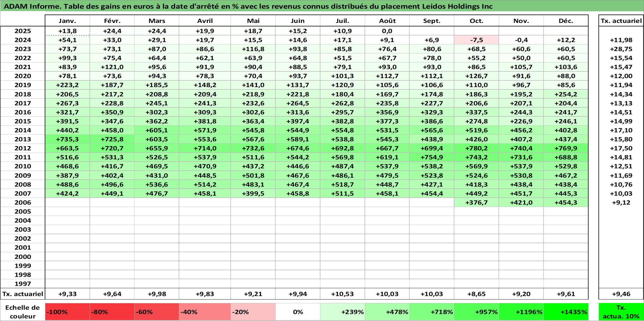Select the 2025 row label
This screenshot has width=644, height=321.
click(23, 31)
